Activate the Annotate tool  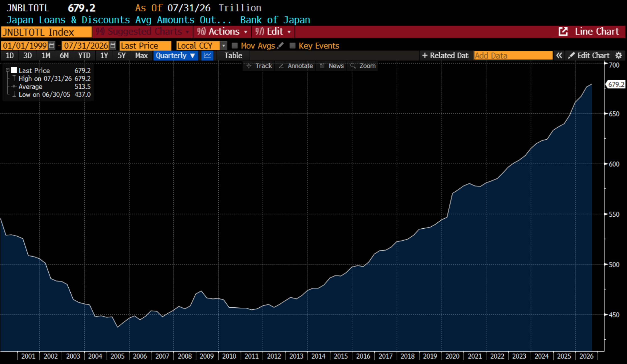(296, 66)
